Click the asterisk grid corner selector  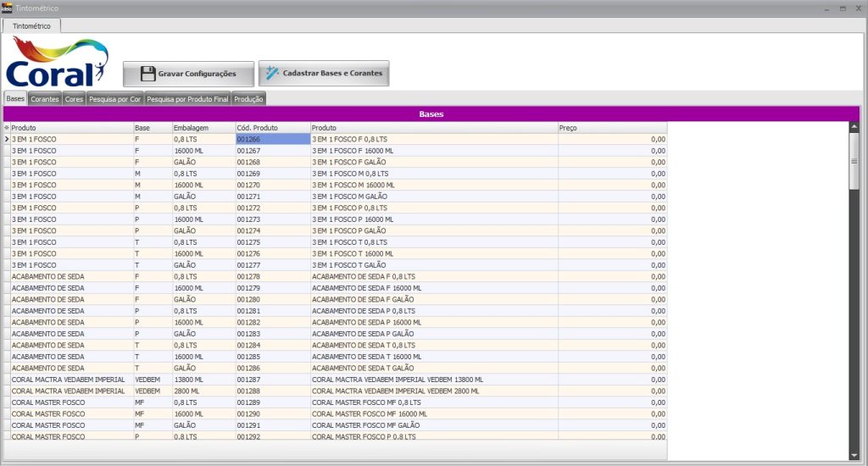[x=7, y=128]
